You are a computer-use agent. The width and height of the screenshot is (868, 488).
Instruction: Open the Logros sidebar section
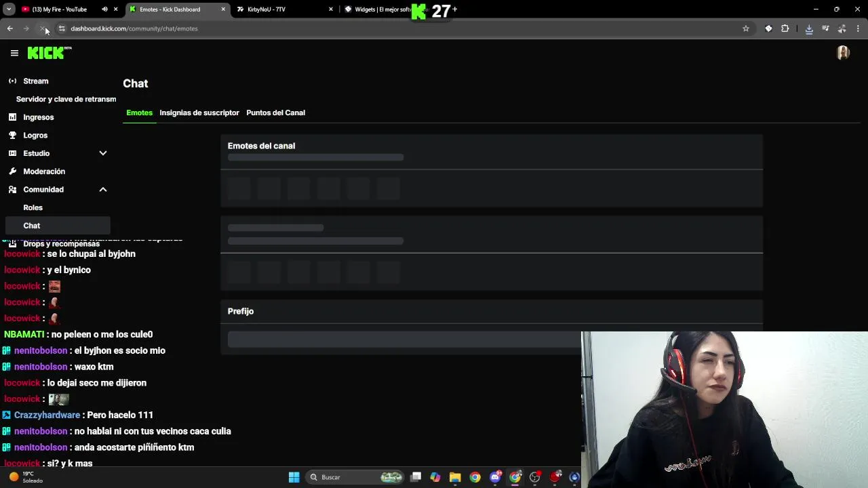pos(35,135)
